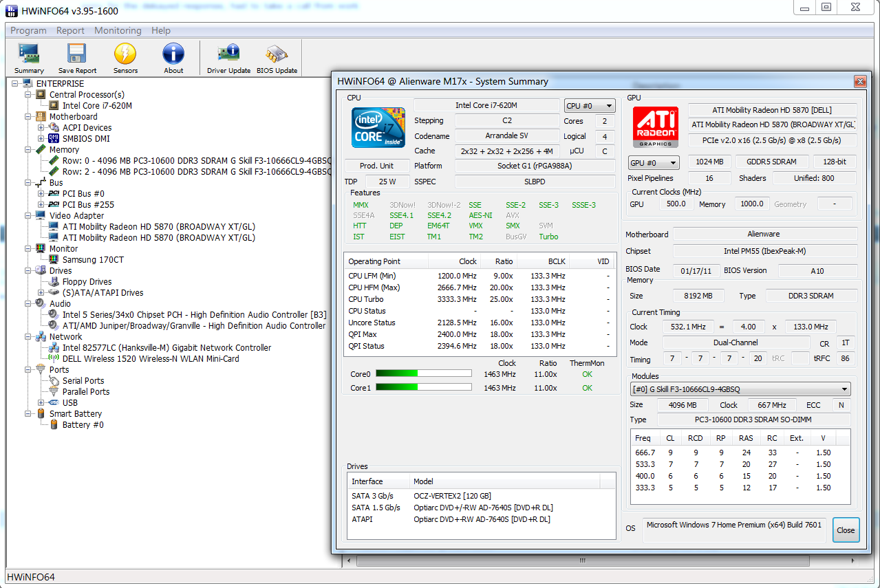This screenshot has width=880, height=588.
Task: Open the Help menu
Action: (x=161, y=30)
